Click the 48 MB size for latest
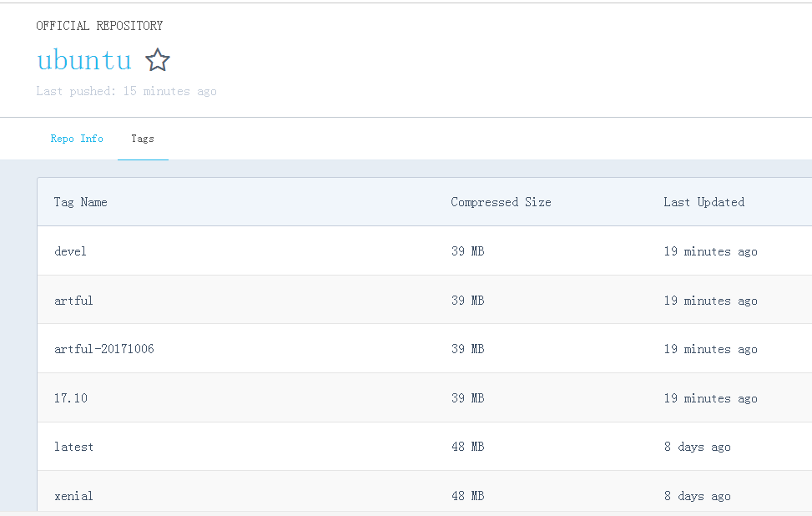812x516 pixels. point(467,447)
